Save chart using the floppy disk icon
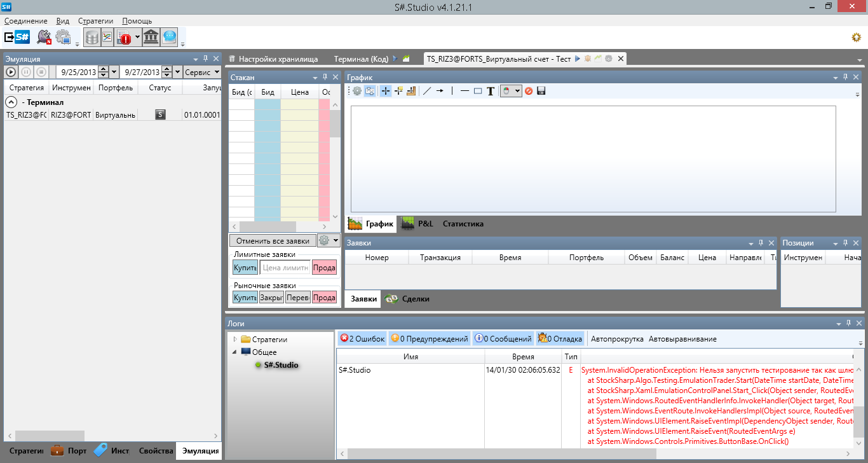 541,91
